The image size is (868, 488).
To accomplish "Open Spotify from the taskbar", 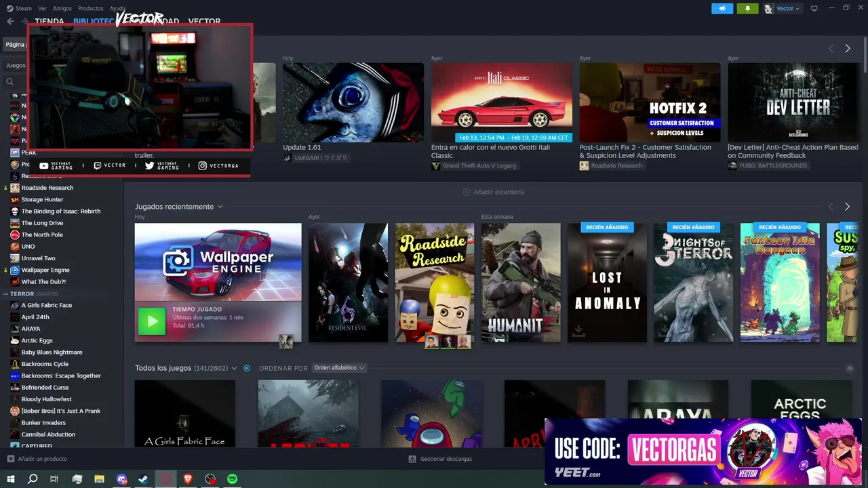I will coord(233,479).
